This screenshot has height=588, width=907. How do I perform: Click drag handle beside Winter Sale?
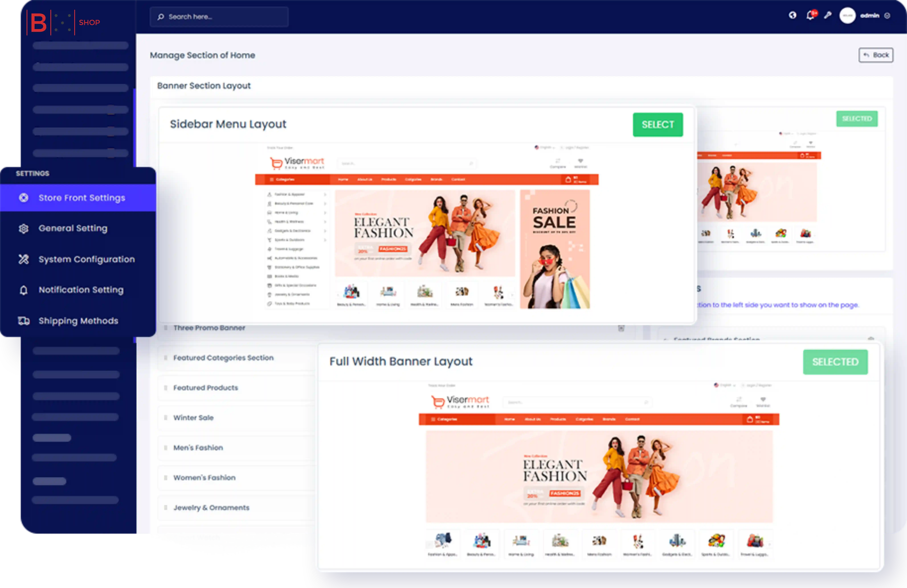pyautogui.click(x=166, y=418)
